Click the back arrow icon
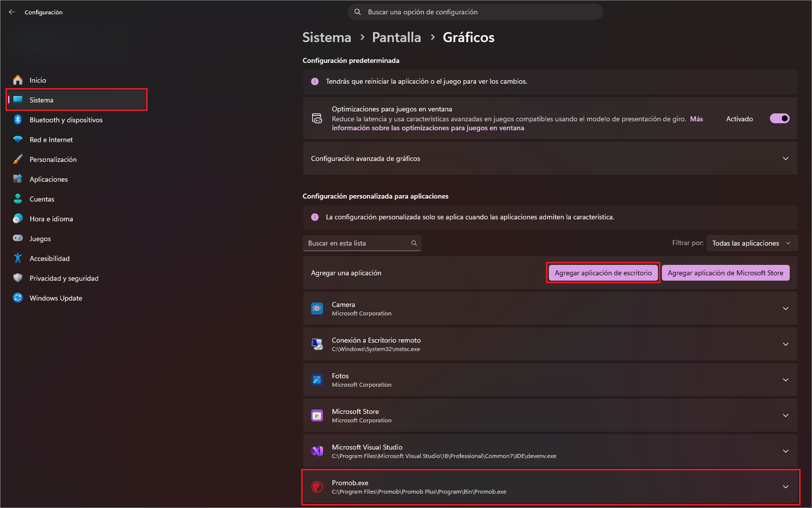Screen dimensions: 812x508 click(x=12, y=12)
